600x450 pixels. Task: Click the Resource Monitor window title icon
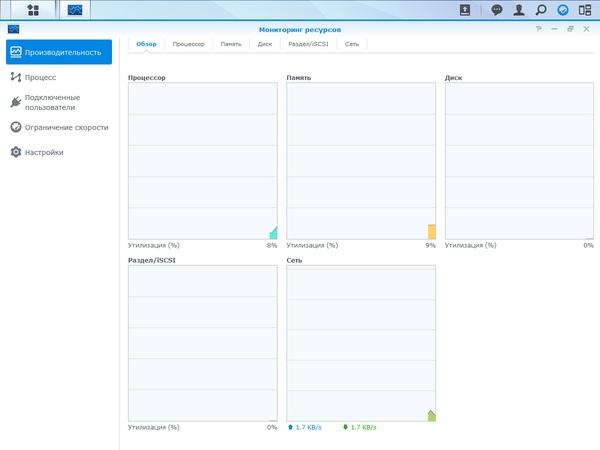[13, 29]
